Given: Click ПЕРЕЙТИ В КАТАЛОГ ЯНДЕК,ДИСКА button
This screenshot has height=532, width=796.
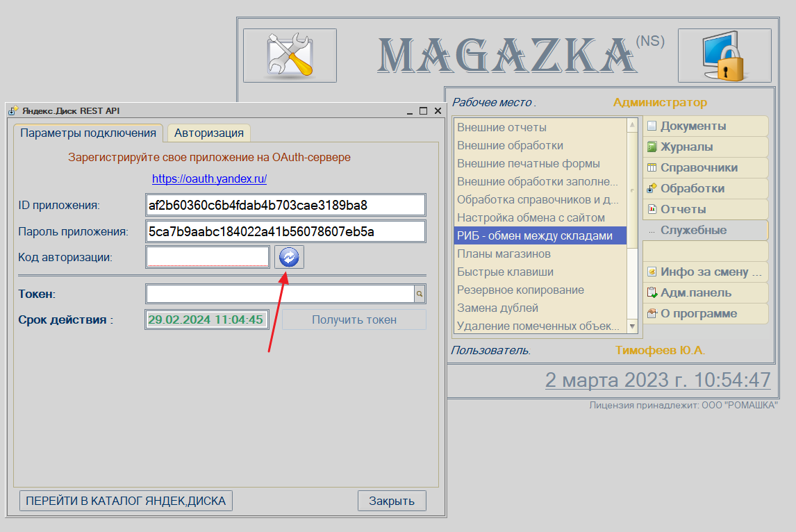Looking at the screenshot, I should 126,501.
